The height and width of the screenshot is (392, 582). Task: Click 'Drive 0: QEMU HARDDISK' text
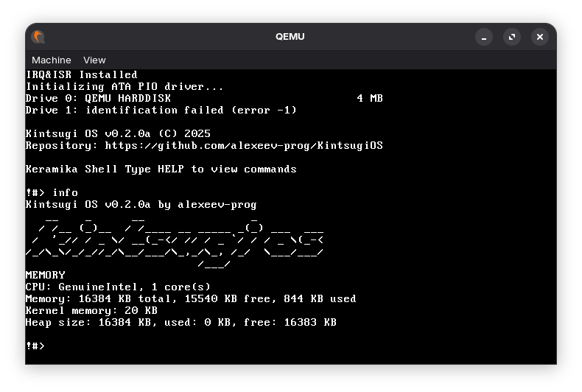point(98,99)
